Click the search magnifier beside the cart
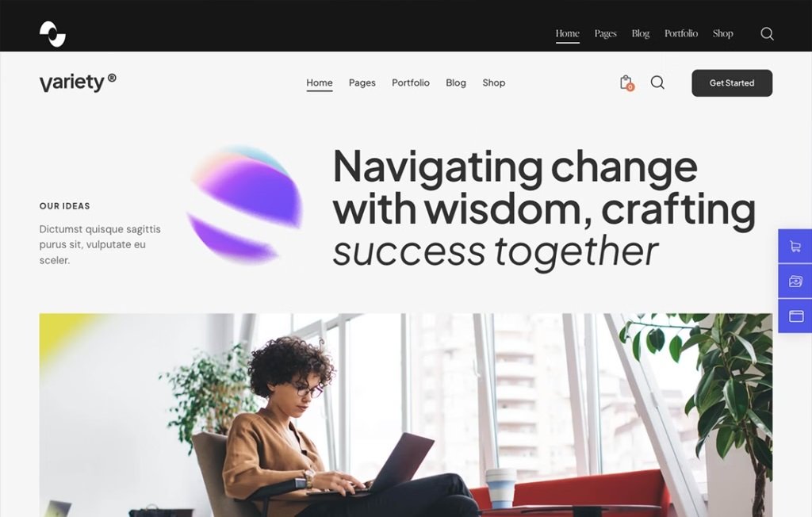This screenshot has width=812, height=517. [x=657, y=82]
